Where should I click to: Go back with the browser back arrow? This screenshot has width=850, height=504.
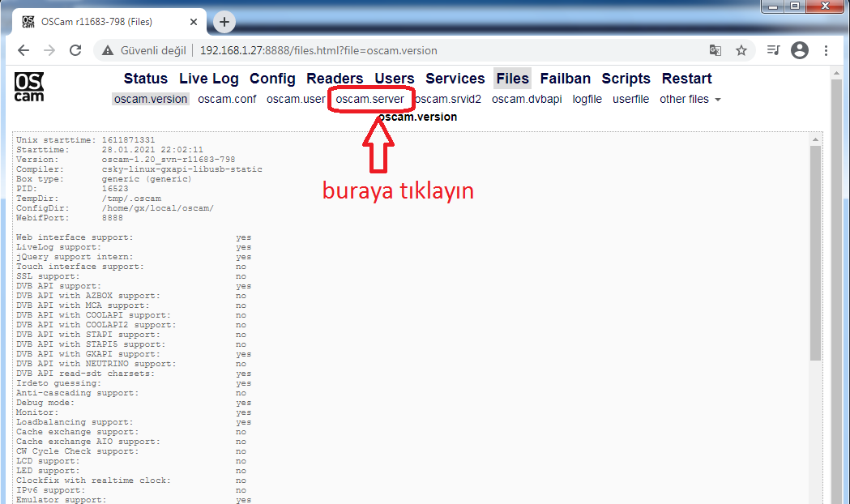click(x=23, y=50)
